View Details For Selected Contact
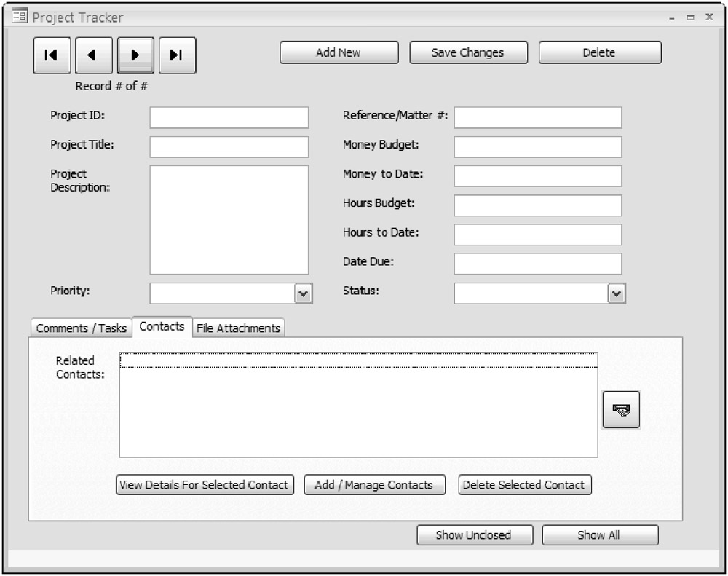728x576 pixels. click(205, 485)
